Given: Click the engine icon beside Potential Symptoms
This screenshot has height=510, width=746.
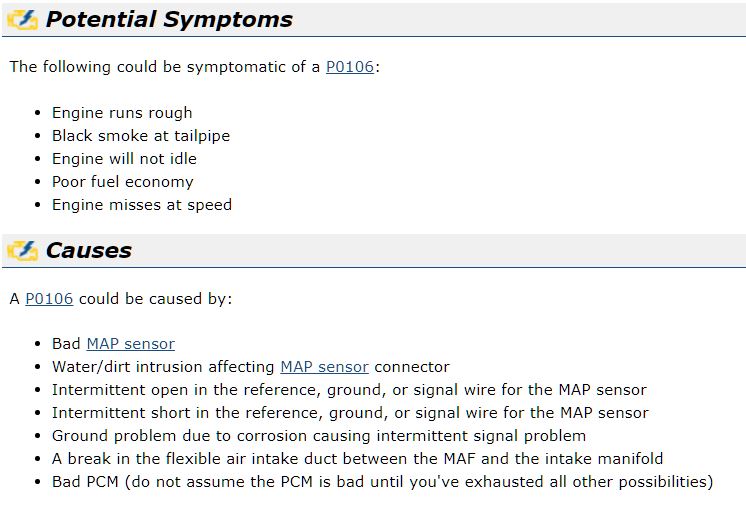Looking at the screenshot, I should [22, 20].
